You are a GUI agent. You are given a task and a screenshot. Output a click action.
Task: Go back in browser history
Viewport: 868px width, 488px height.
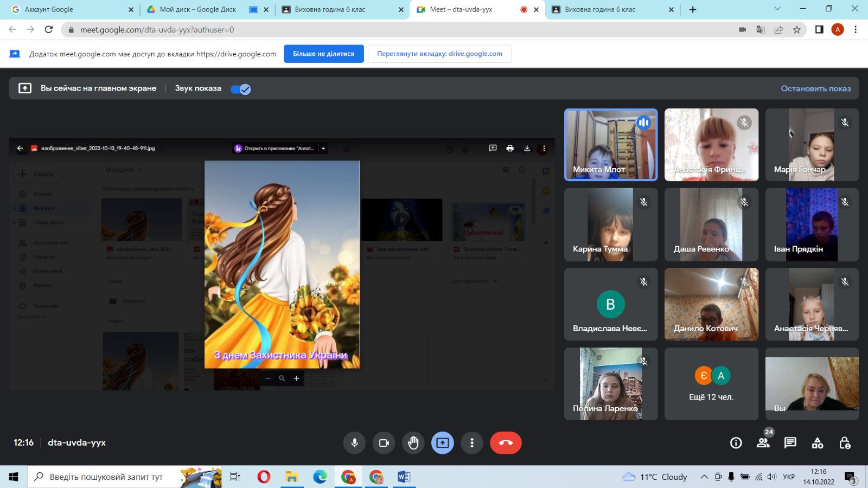12,30
